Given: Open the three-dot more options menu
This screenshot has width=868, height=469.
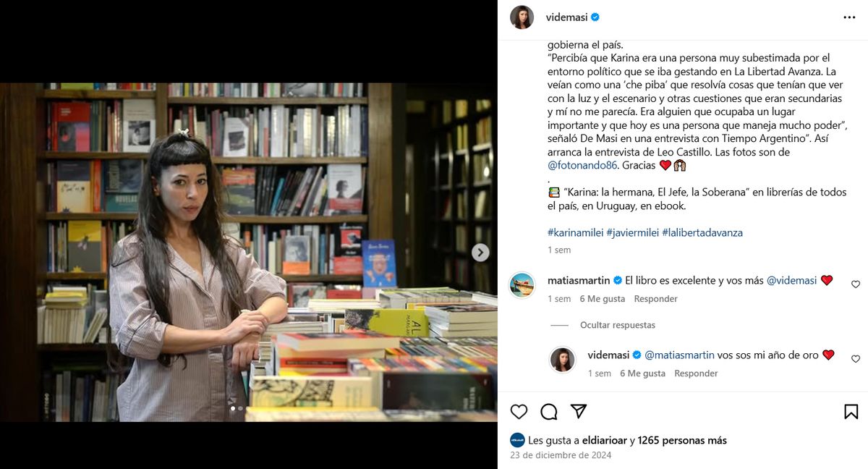Looking at the screenshot, I should coord(849,17).
